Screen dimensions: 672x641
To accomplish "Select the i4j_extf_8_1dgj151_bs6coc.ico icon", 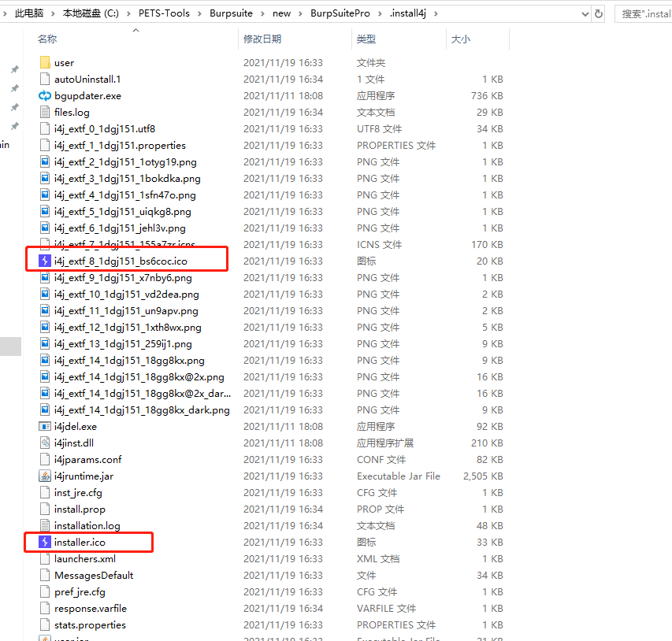I will [45, 261].
